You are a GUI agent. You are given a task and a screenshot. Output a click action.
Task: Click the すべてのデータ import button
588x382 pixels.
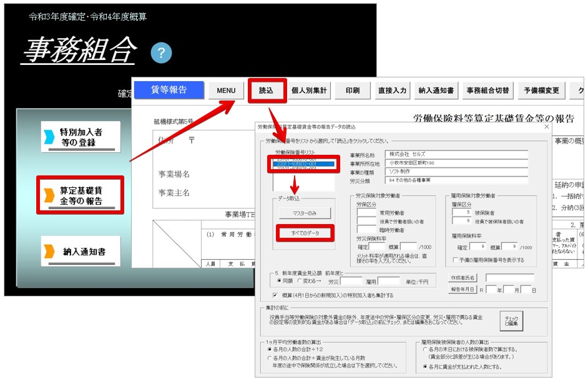coord(305,233)
